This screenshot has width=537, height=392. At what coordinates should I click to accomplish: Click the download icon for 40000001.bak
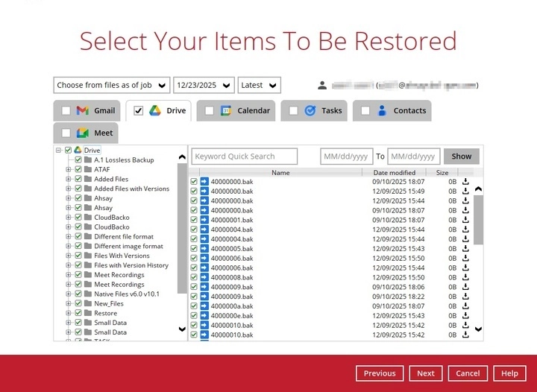click(465, 220)
